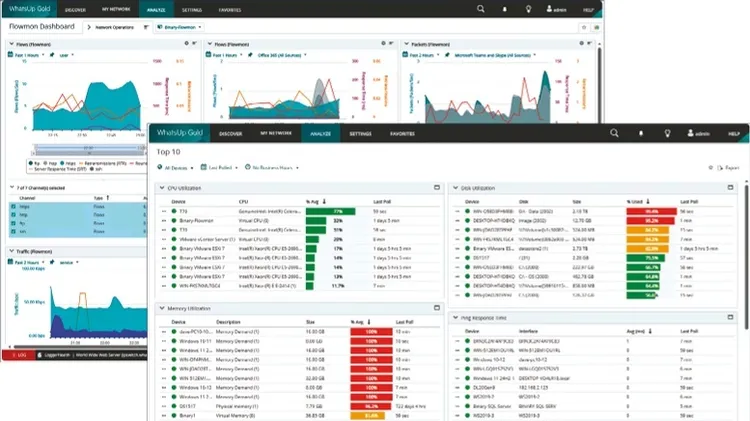Click Flowmon Dashboard horizontal scrollbar
Viewport: 750px width, 421px height.
79,347
